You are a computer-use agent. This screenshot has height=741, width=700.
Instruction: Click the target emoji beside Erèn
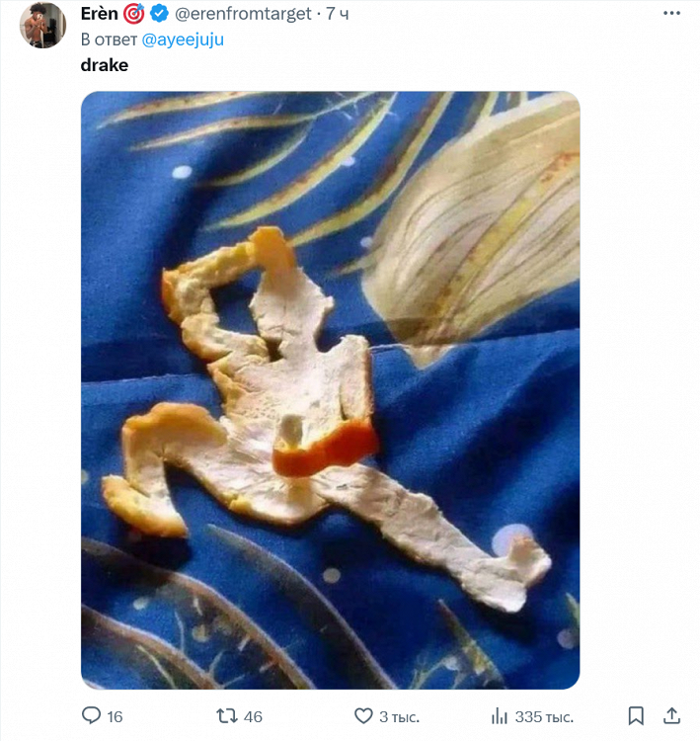[x=134, y=13]
